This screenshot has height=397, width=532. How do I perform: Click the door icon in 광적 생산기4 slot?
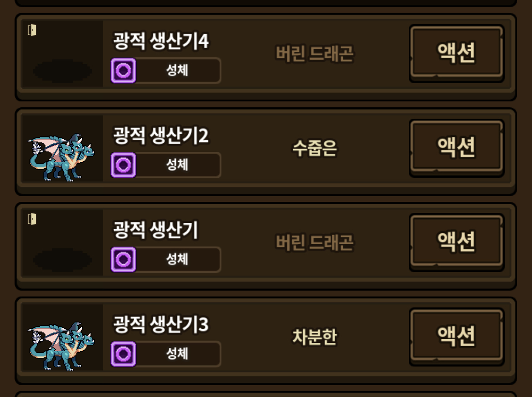tap(32, 30)
